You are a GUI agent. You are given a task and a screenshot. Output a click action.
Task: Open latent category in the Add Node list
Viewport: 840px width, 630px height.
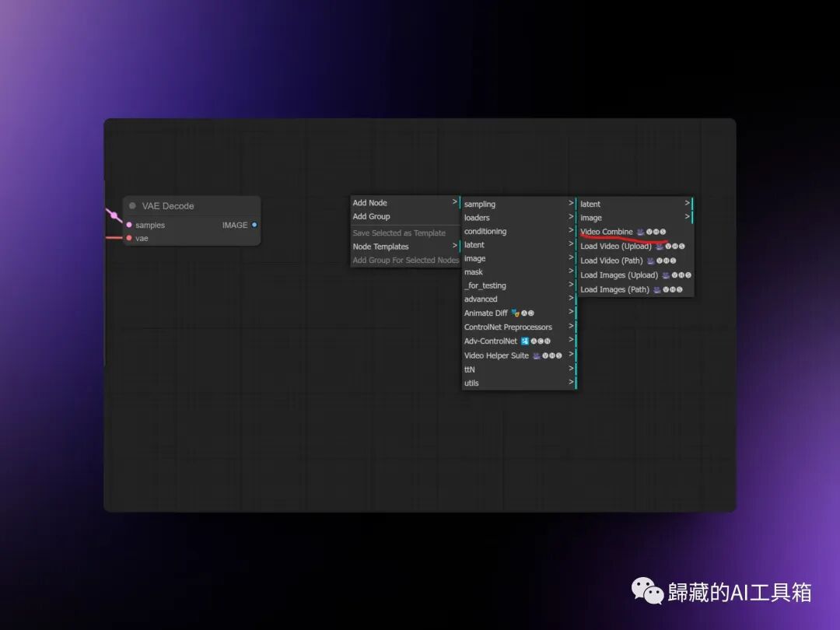(x=519, y=245)
